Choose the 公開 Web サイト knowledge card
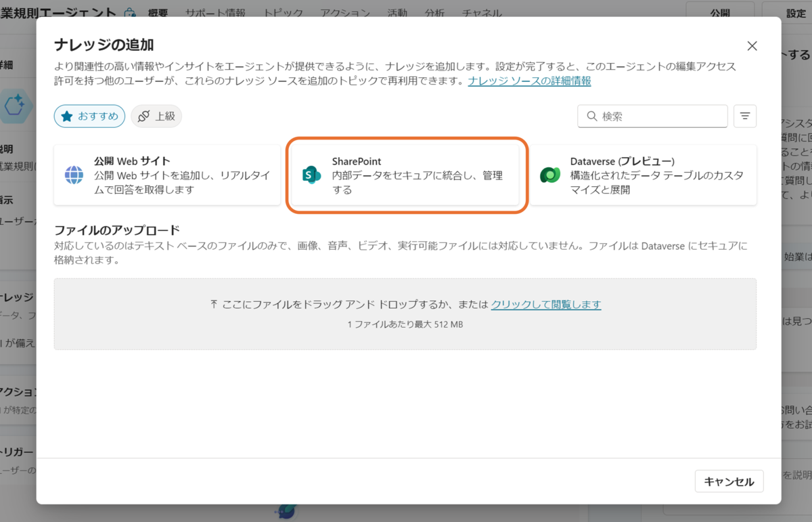 [x=167, y=175]
